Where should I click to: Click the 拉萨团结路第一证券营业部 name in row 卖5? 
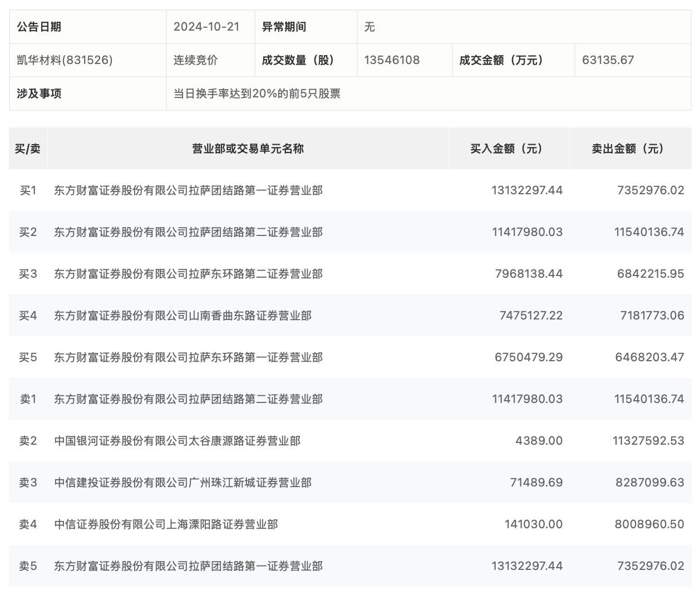188,566
